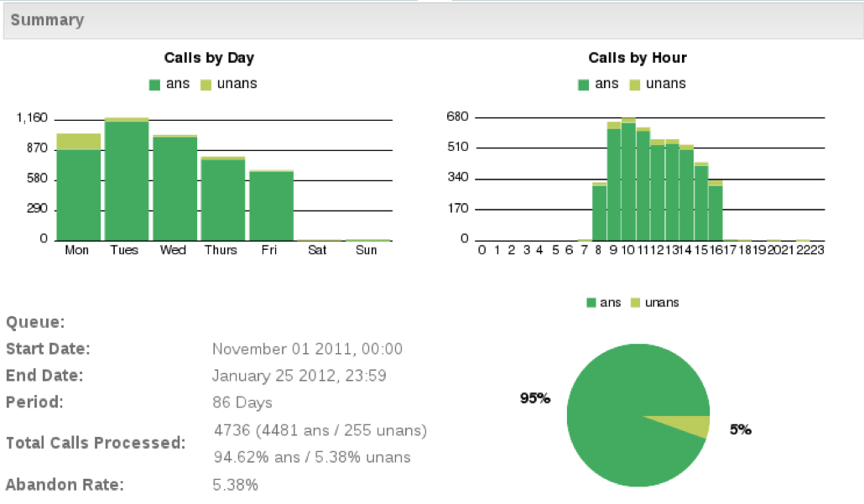
Task: Click the hour 16 bar in Calls by Hour
Action: pos(716,210)
